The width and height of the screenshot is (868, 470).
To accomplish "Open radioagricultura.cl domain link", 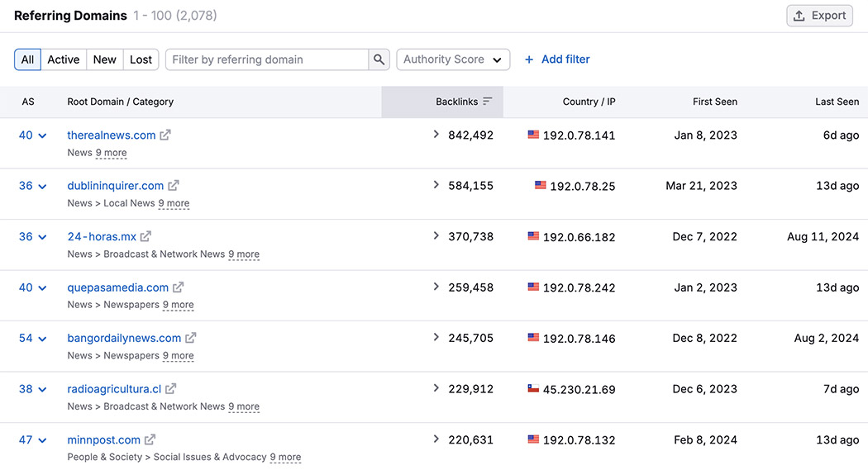I will coord(114,389).
